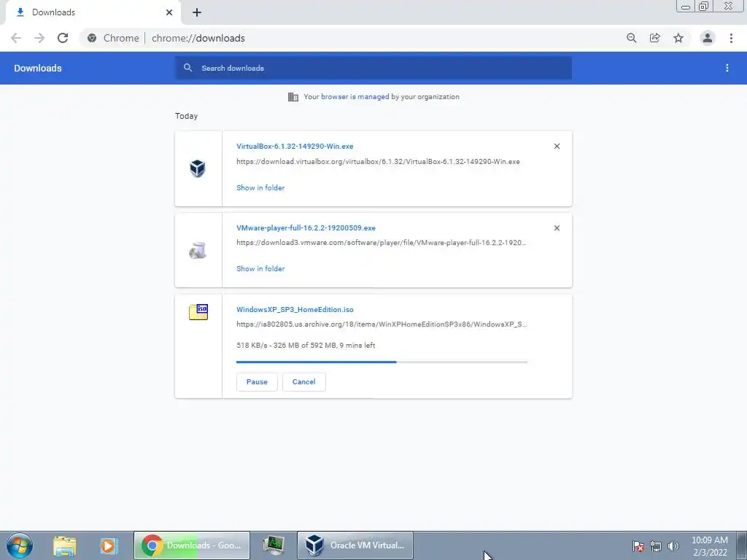Pause the WindowsXP ISO download
Image resolution: width=747 pixels, height=560 pixels.
257,382
